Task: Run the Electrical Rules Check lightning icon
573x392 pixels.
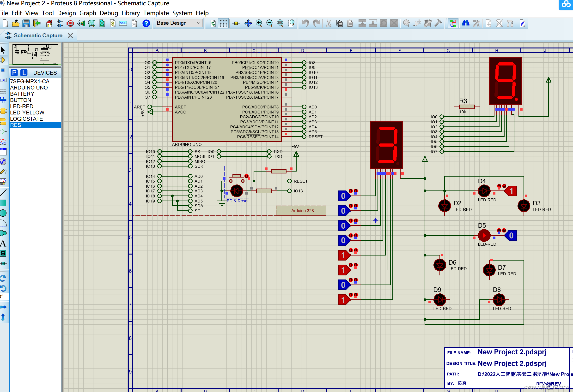Action: 522,24
